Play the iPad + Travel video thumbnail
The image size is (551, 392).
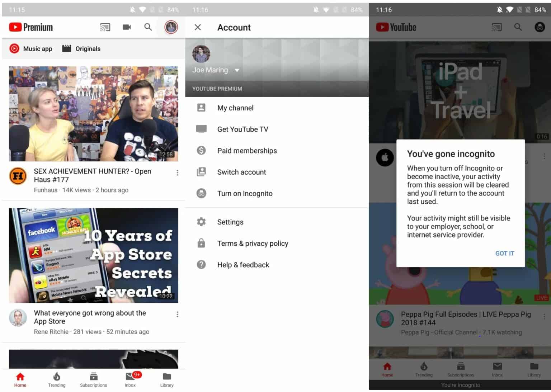tap(460, 92)
